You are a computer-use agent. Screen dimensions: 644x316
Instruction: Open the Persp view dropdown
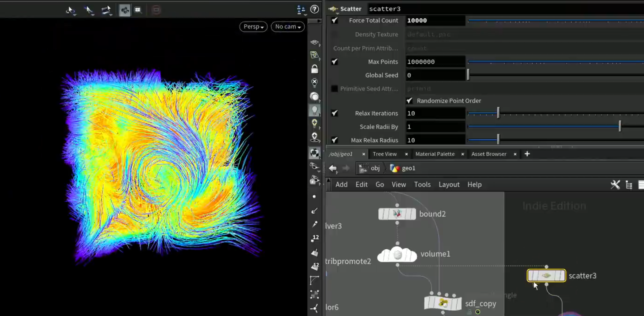click(x=254, y=26)
